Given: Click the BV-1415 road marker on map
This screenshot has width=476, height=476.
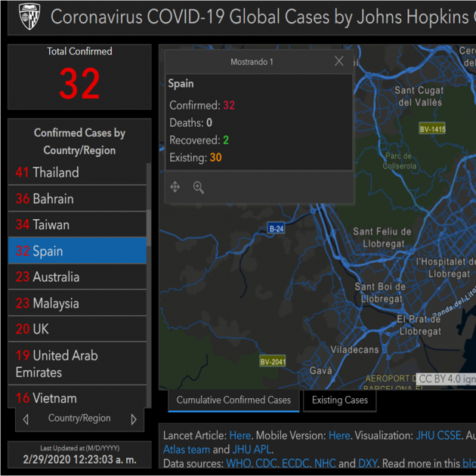Looking at the screenshot, I should tap(432, 129).
